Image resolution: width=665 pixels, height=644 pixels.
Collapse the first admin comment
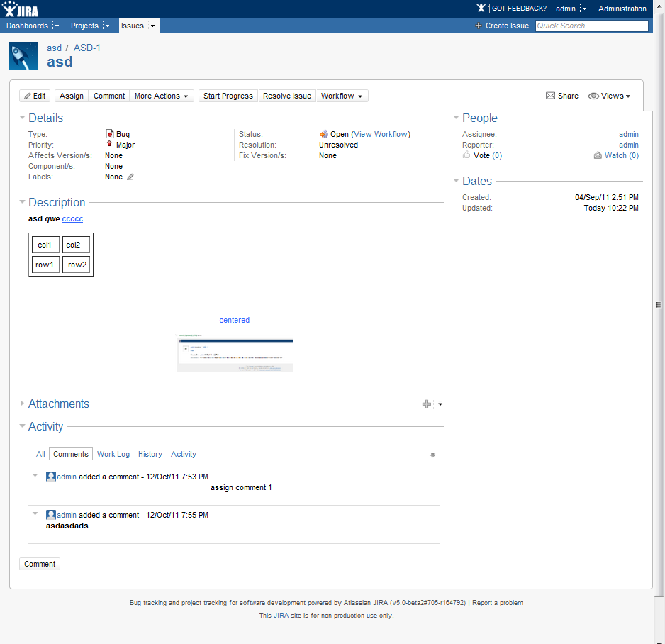coord(35,476)
